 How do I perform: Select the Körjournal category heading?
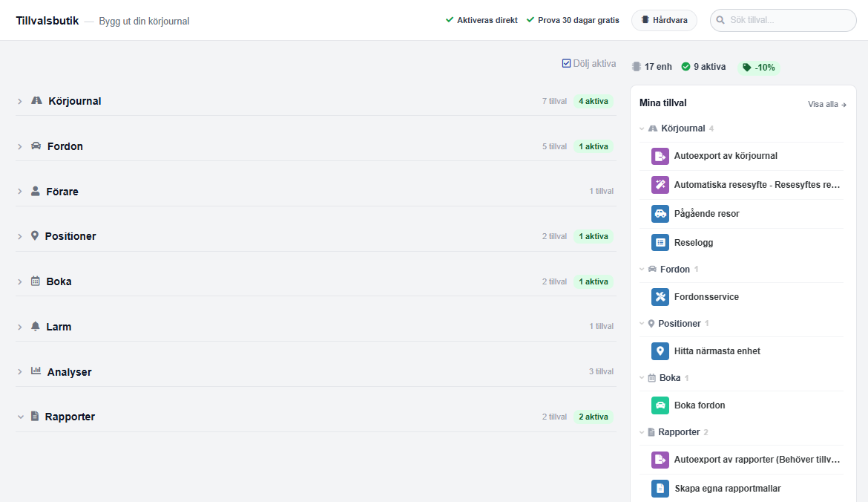(75, 102)
